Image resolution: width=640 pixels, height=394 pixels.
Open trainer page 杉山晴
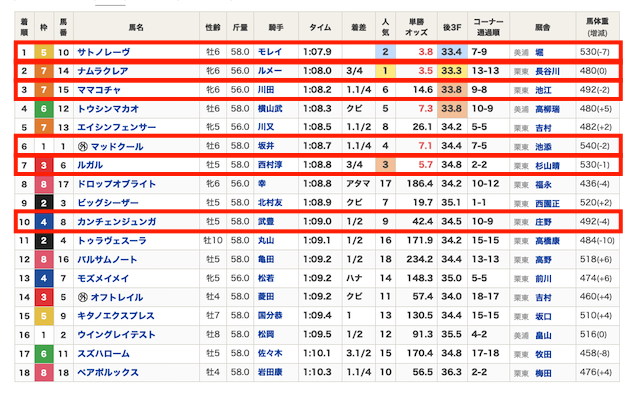(x=547, y=165)
